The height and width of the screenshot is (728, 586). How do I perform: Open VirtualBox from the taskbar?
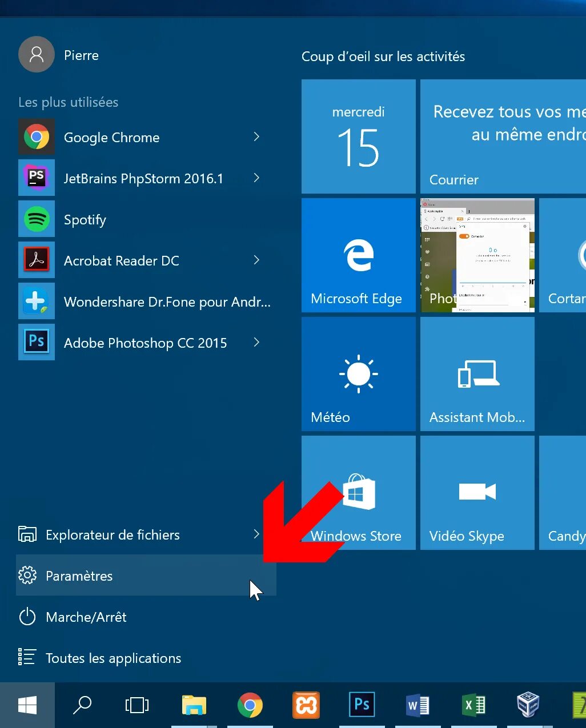tap(528, 705)
